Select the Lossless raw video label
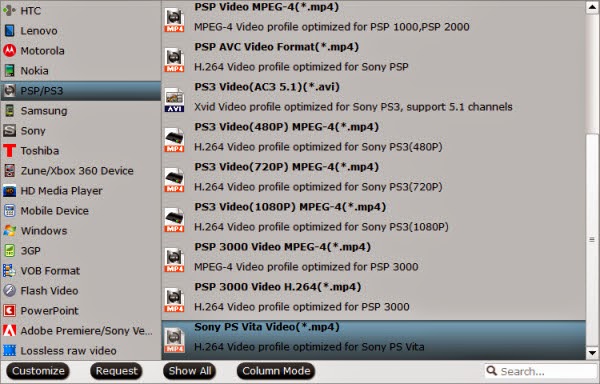 point(68,351)
